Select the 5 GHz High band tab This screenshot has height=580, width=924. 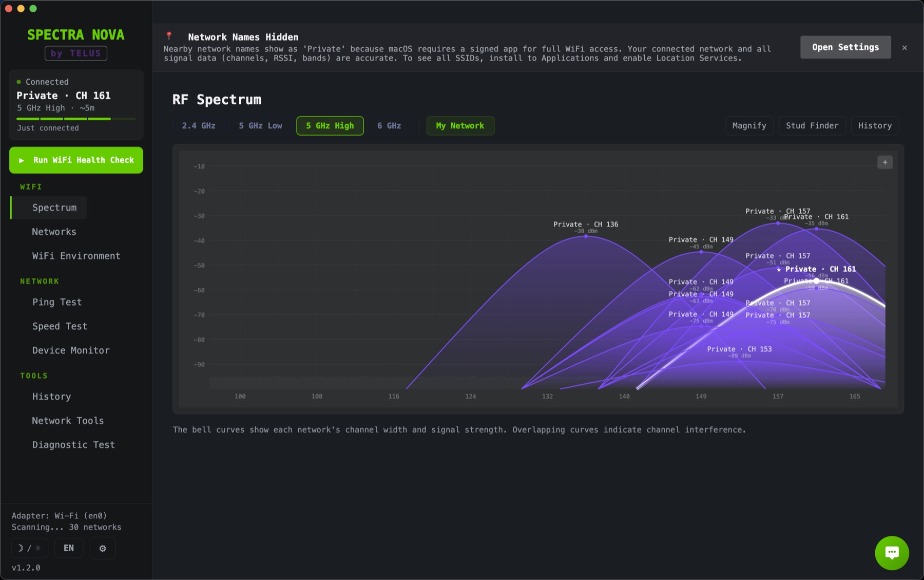click(x=330, y=126)
